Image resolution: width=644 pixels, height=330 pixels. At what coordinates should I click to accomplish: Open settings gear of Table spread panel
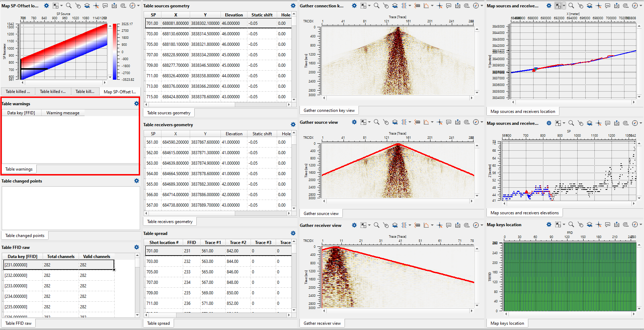click(x=293, y=233)
